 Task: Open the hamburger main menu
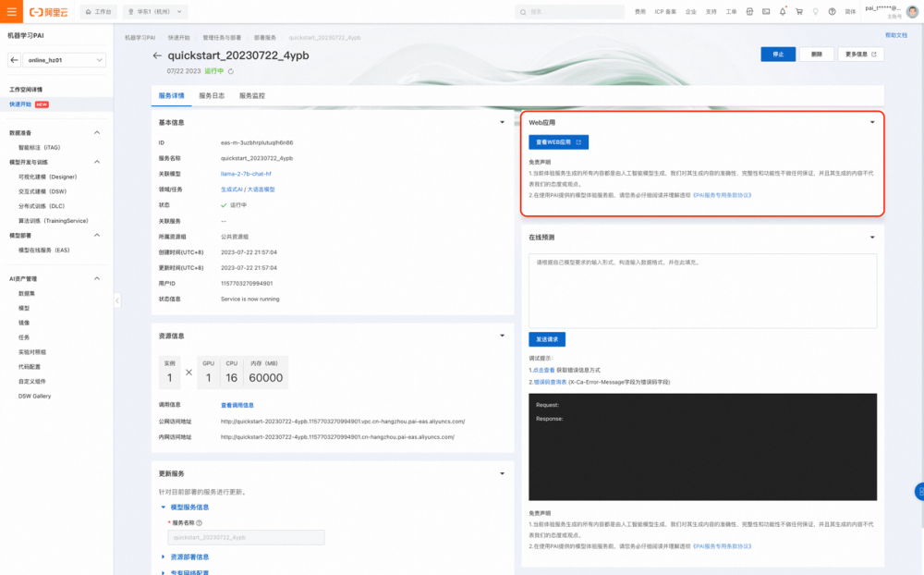tap(11, 11)
